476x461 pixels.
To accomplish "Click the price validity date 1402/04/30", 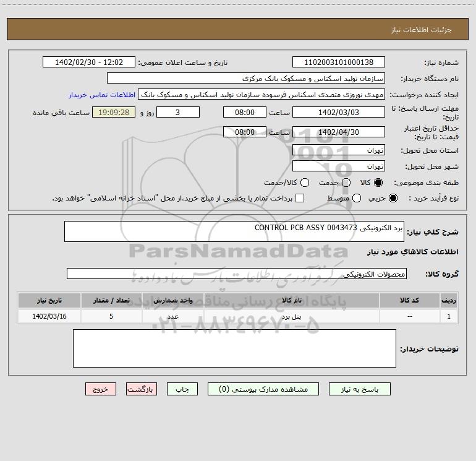I will pyautogui.click(x=339, y=132).
